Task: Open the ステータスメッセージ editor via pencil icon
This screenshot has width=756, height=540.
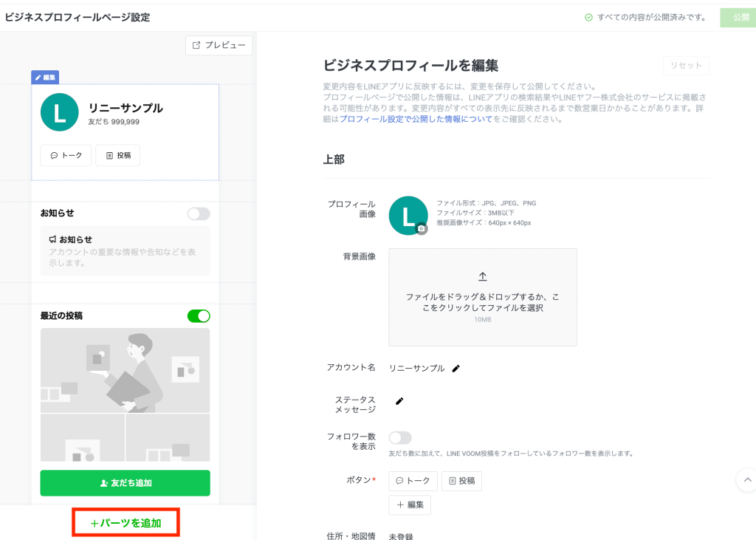Action: [399, 401]
